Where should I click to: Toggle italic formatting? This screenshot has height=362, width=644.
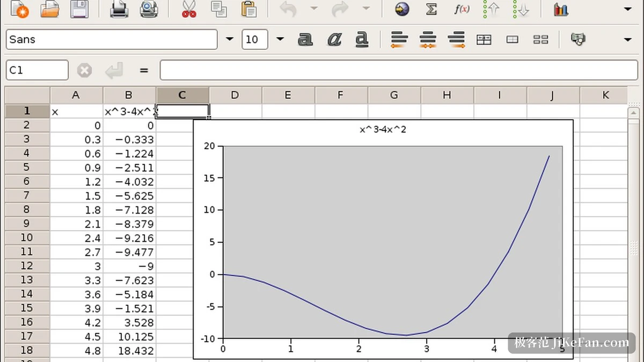click(334, 39)
